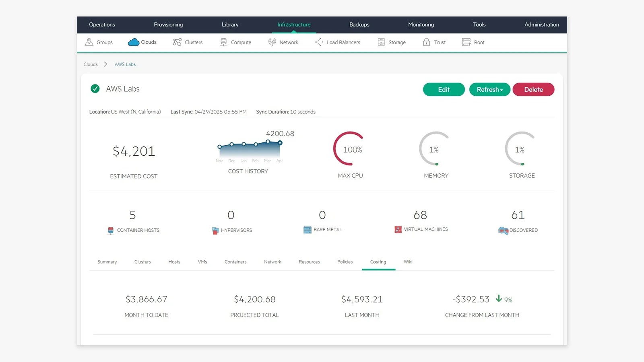Open the Groups icon in sub-navigation
Screen dimensions: 644x362
pos(89,42)
